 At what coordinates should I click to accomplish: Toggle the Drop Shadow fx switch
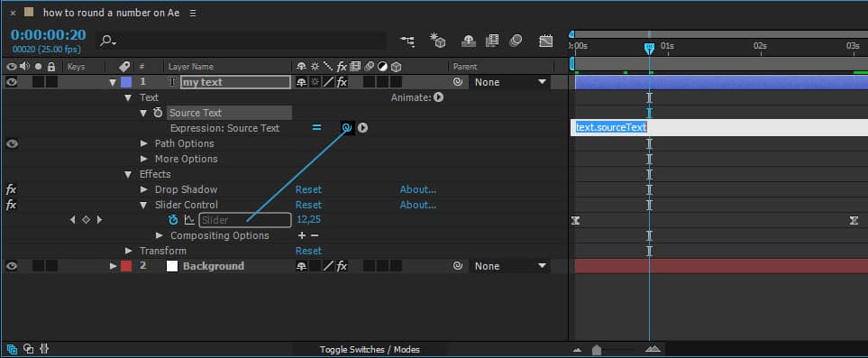point(11,189)
